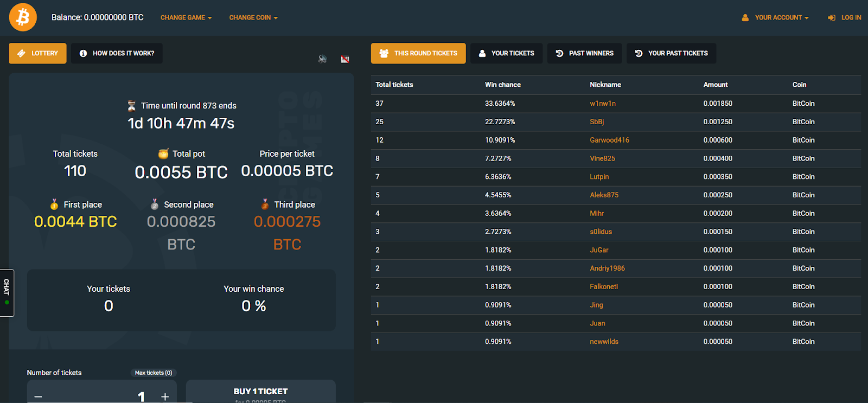Open s0lidus player nickname
Screen dimensions: 868x403
click(x=601, y=232)
